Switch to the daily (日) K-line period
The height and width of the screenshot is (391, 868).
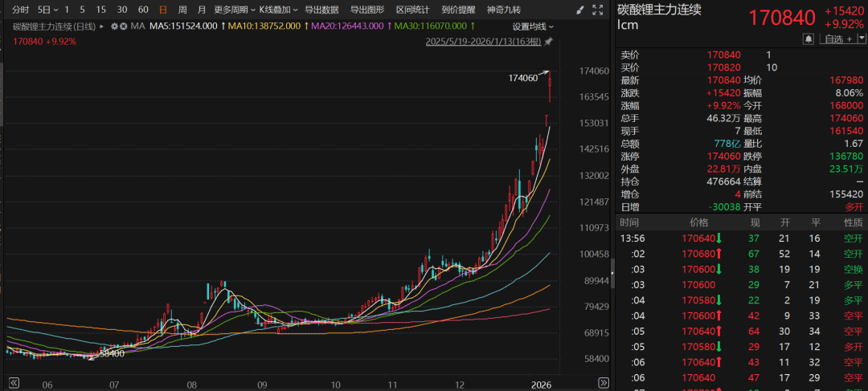pos(163,10)
